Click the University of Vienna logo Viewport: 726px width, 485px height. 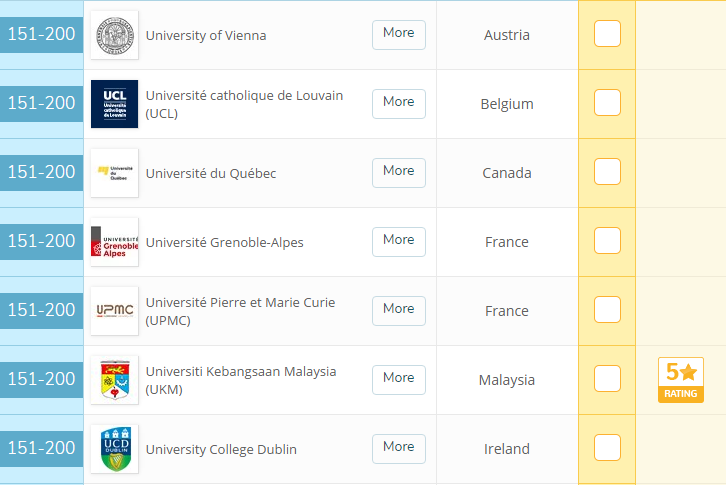click(x=114, y=35)
